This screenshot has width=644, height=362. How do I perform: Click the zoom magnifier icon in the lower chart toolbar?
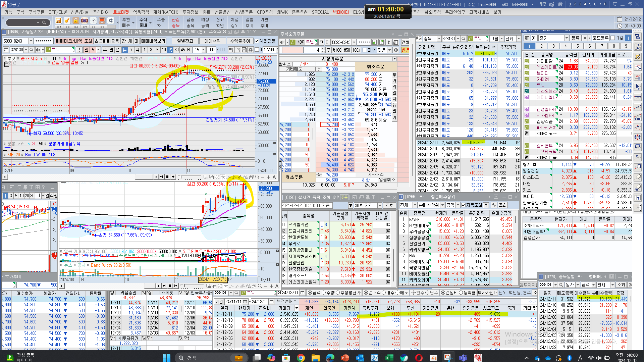point(260,286)
